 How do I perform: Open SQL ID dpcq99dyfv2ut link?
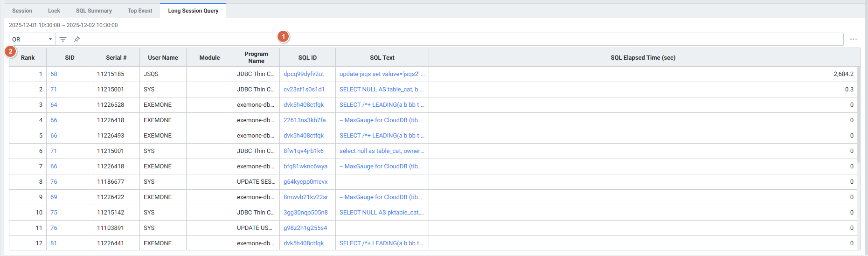[304, 74]
